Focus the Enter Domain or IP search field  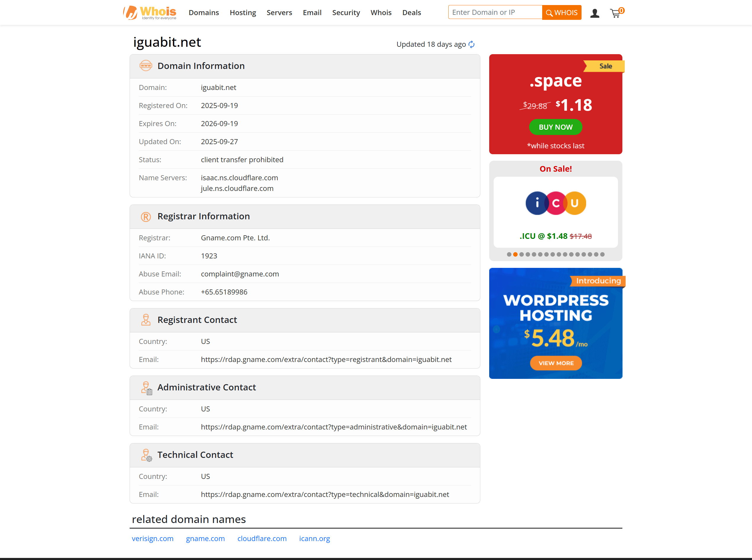coord(495,12)
